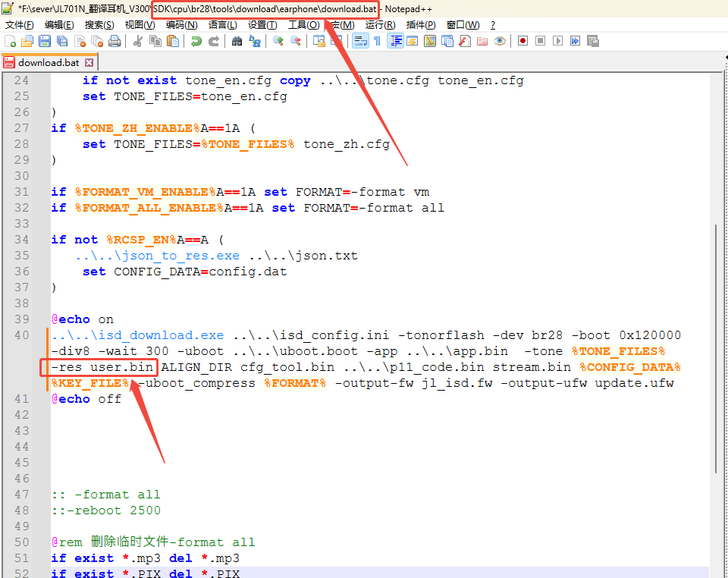Open the Function List panel icon
Screen dimensions: 728x578
(x=465, y=41)
